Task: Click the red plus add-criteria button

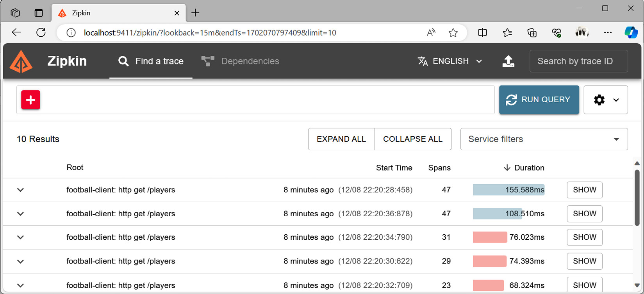Action: (x=31, y=100)
